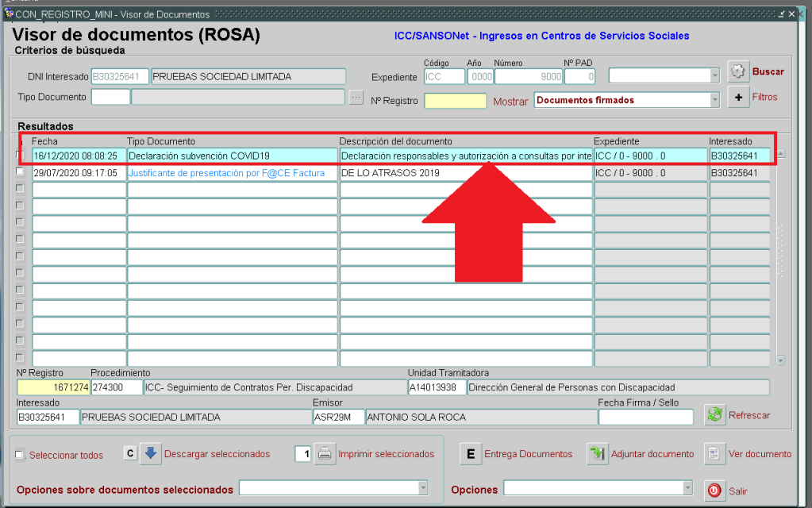Viewport: 812px width, 508px height.
Task: Open the Tipo Documento ellipsis lookup button
Action: (356, 98)
